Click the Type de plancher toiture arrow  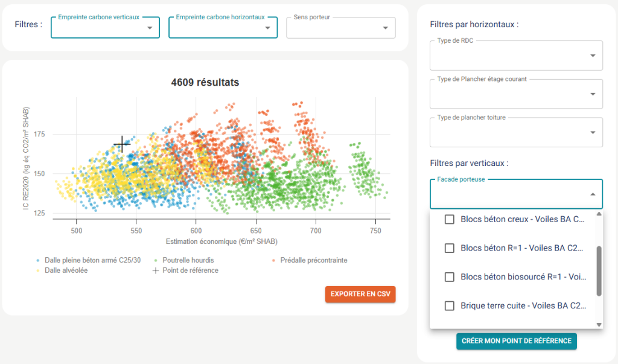click(x=593, y=133)
